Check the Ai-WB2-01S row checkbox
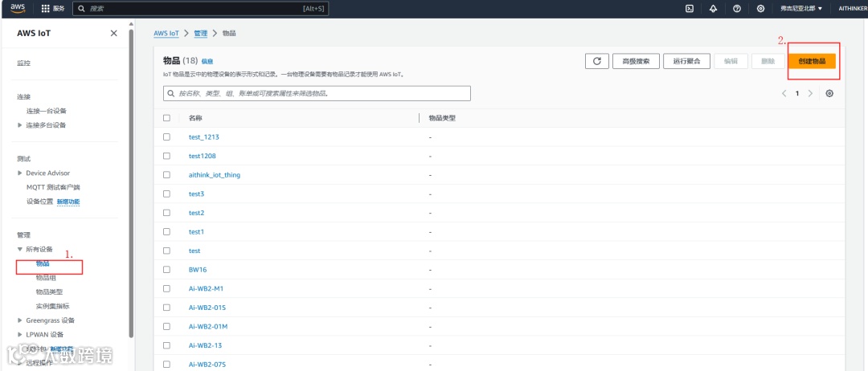This screenshot has height=371, width=868. point(166,308)
